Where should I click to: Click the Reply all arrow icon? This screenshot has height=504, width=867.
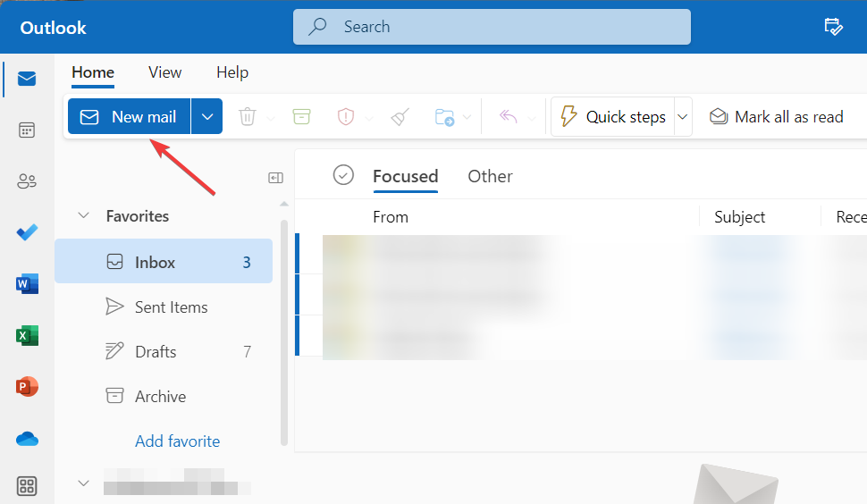pos(509,116)
